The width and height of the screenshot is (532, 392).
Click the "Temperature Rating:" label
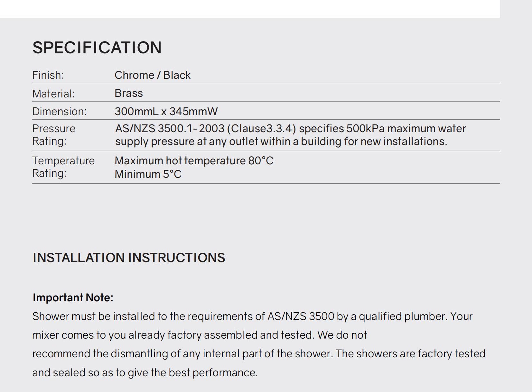pos(63,167)
